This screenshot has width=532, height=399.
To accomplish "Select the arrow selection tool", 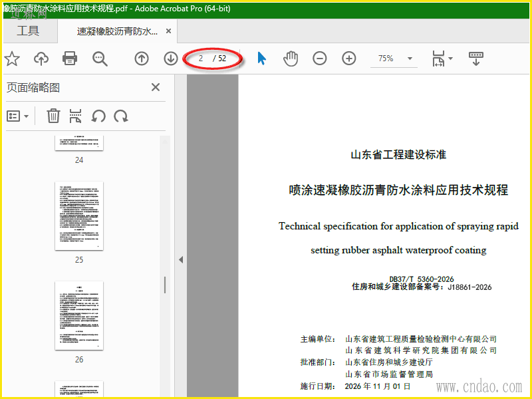I will coord(261,59).
